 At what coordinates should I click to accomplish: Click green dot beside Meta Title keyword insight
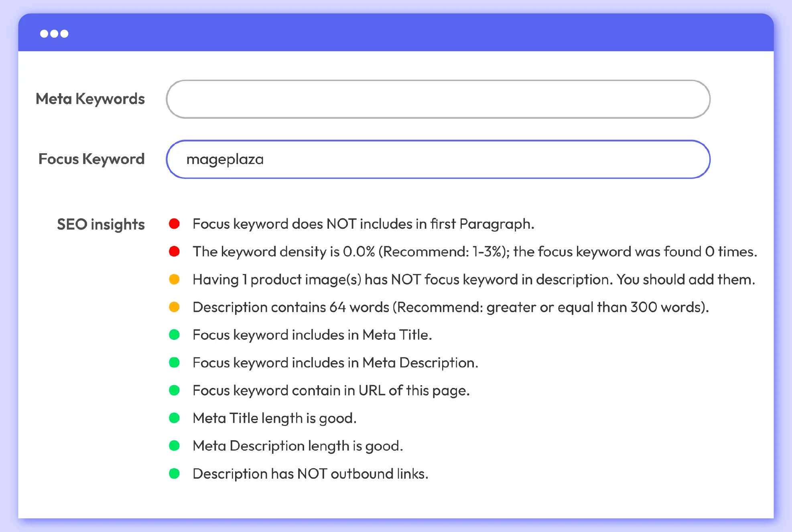pyautogui.click(x=174, y=335)
